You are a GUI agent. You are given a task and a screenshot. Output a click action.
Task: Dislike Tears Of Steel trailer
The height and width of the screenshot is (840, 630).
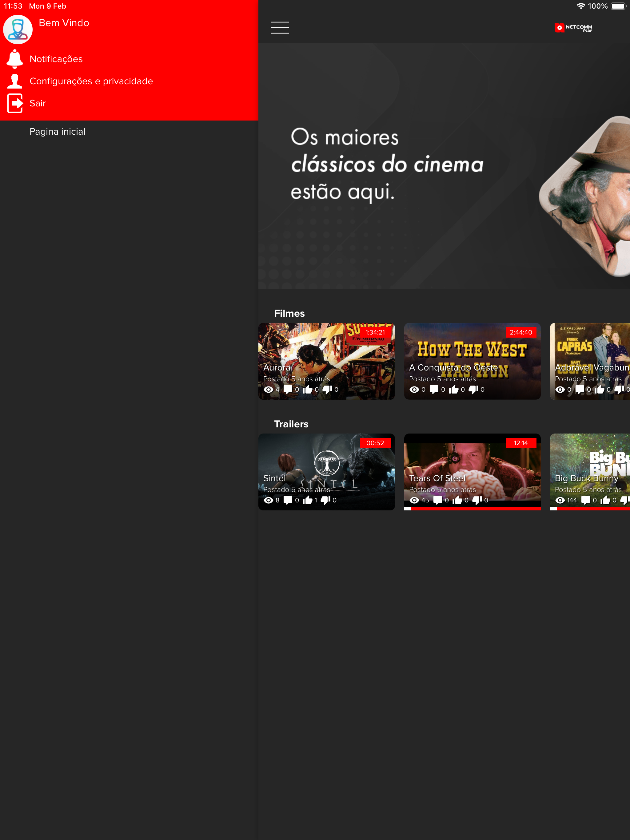click(477, 500)
